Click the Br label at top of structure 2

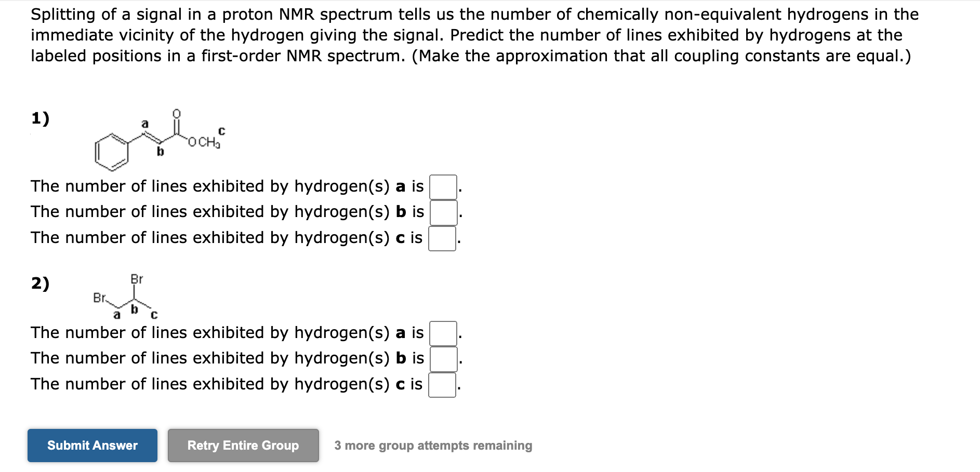(x=136, y=278)
